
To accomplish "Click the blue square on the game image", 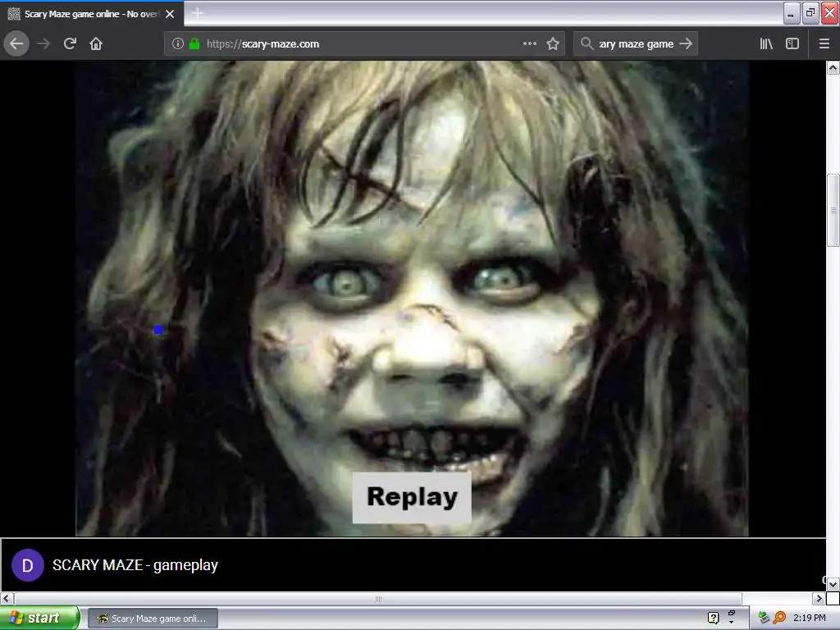I will [158, 330].
